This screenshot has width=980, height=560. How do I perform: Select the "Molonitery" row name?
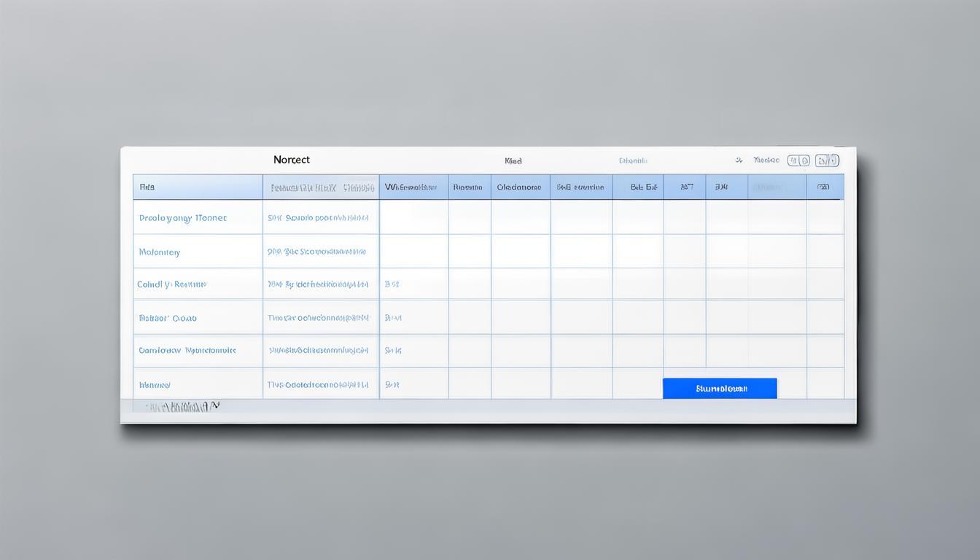[159, 252]
